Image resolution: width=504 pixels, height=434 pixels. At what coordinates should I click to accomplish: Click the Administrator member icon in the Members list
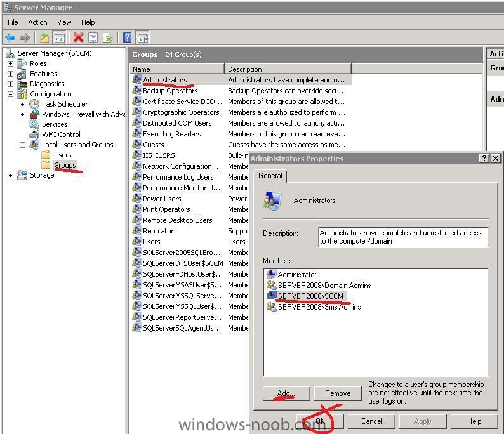coord(272,274)
